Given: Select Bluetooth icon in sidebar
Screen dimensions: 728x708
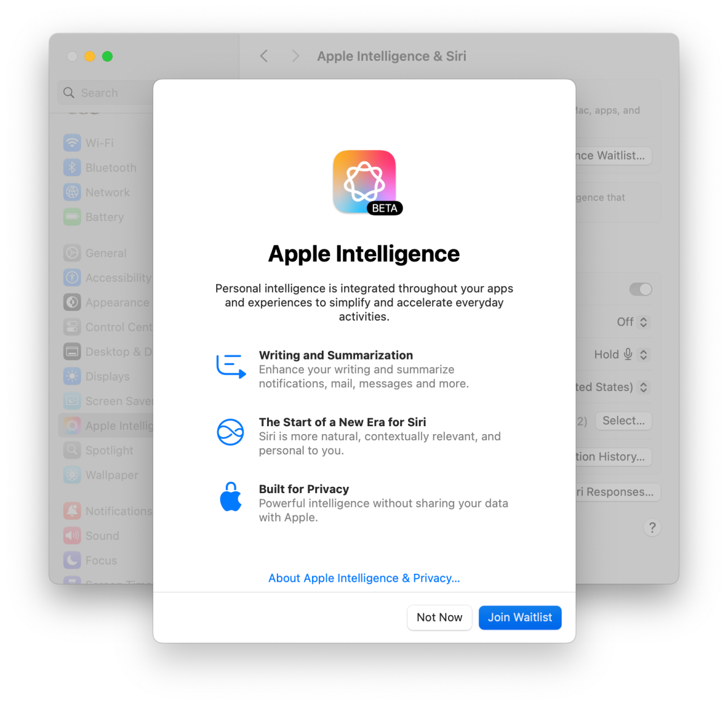Looking at the screenshot, I should pyautogui.click(x=72, y=167).
